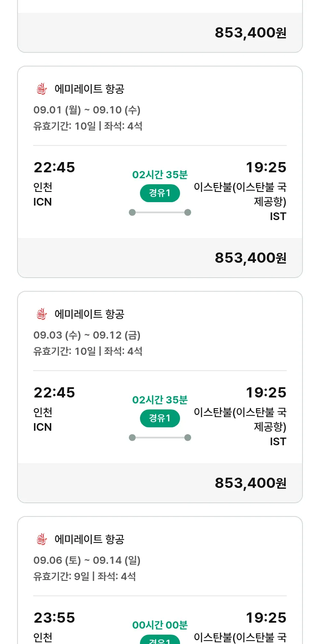
Task: Tap route line graphic in 09.03 flight card
Action: pos(160,438)
